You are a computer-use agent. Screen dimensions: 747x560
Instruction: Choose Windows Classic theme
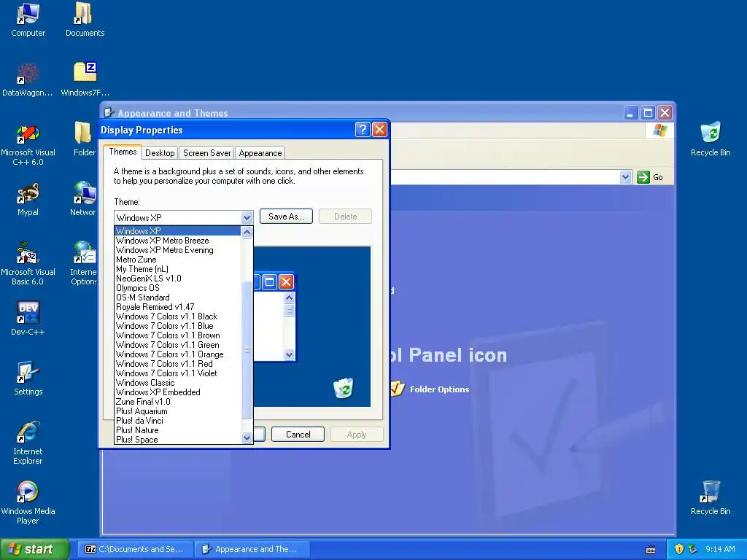point(178,383)
